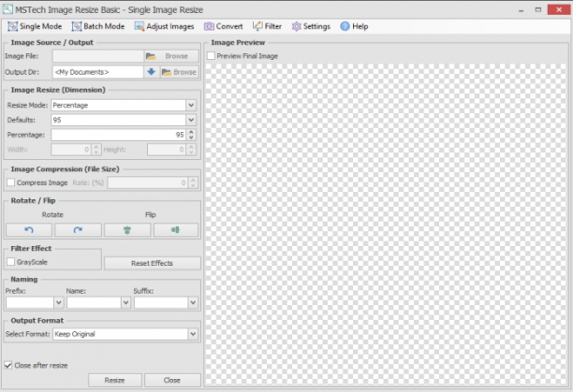Click the Convert camera icon

[209, 26]
